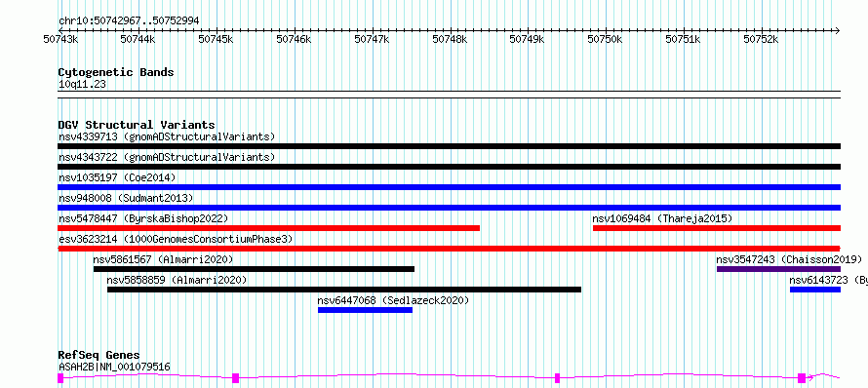The width and height of the screenshot is (868, 388).
Task: Open the nsv5858859 (Almarri2020) label
Action: click(x=178, y=280)
